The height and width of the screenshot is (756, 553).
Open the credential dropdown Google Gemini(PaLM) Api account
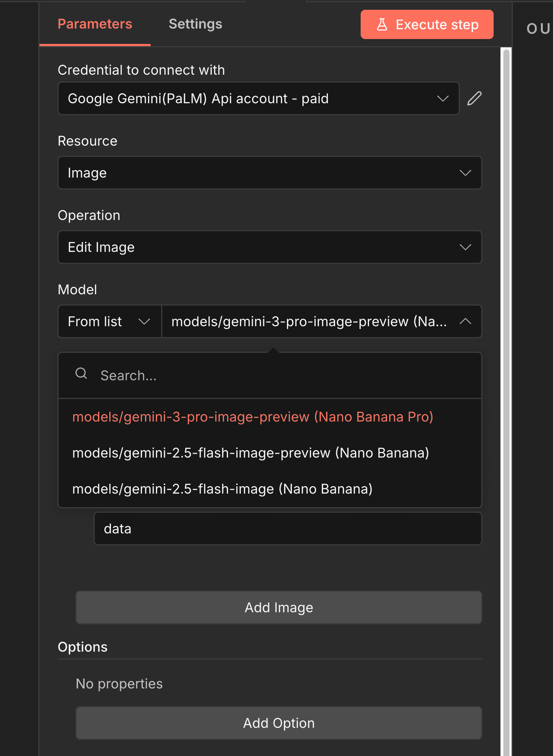[x=258, y=98]
